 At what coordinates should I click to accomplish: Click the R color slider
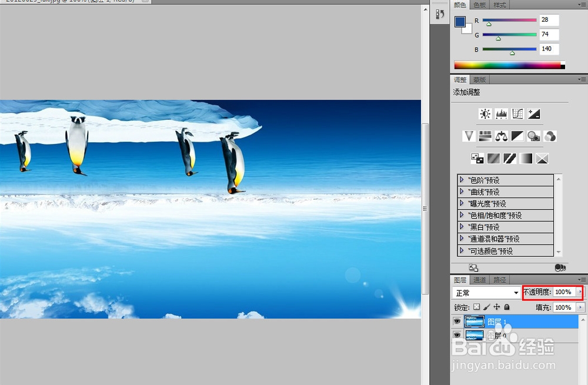509,20
